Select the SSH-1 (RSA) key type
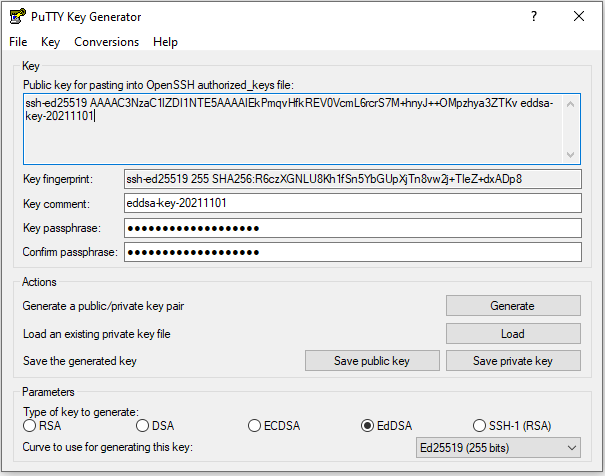605x476 pixels. click(481, 426)
